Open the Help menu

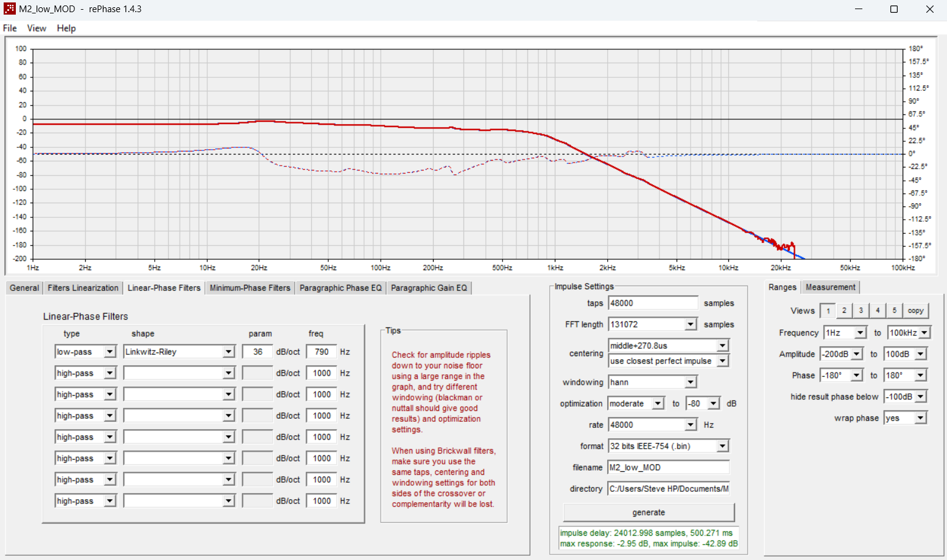tap(66, 28)
